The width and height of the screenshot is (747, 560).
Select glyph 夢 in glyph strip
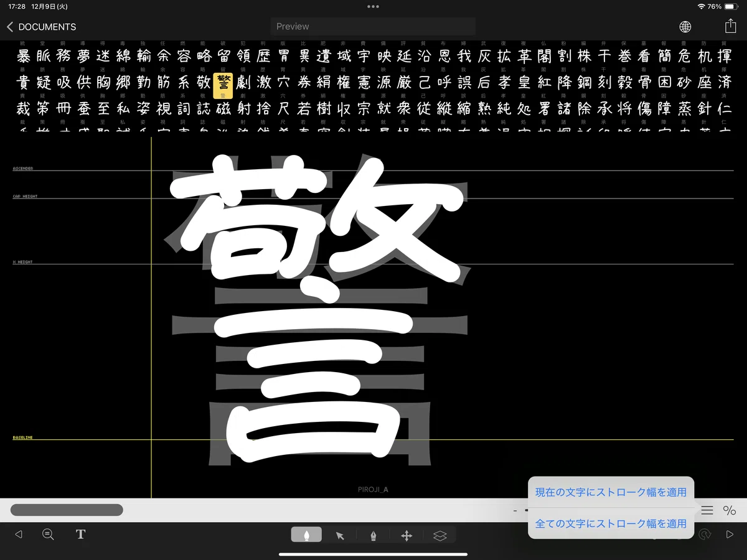83,56
